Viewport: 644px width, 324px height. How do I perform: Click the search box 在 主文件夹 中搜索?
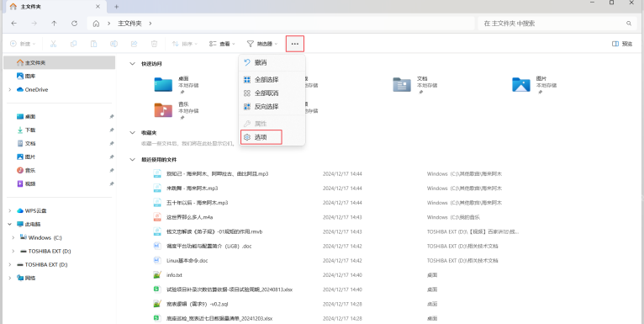[557, 24]
